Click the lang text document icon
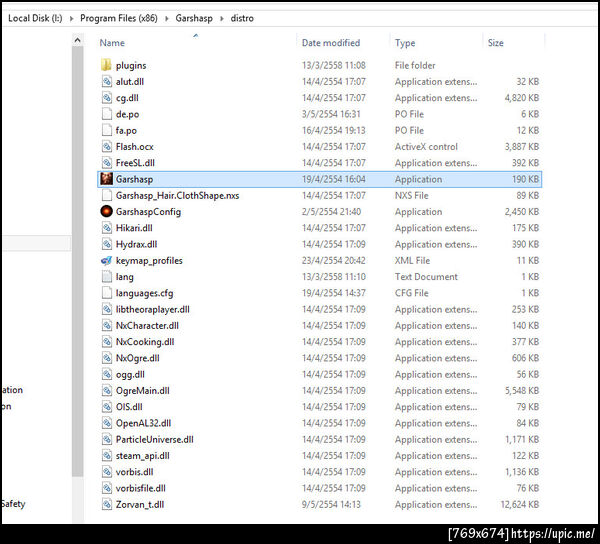Image resolution: width=600 pixels, height=544 pixels. [106, 277]
